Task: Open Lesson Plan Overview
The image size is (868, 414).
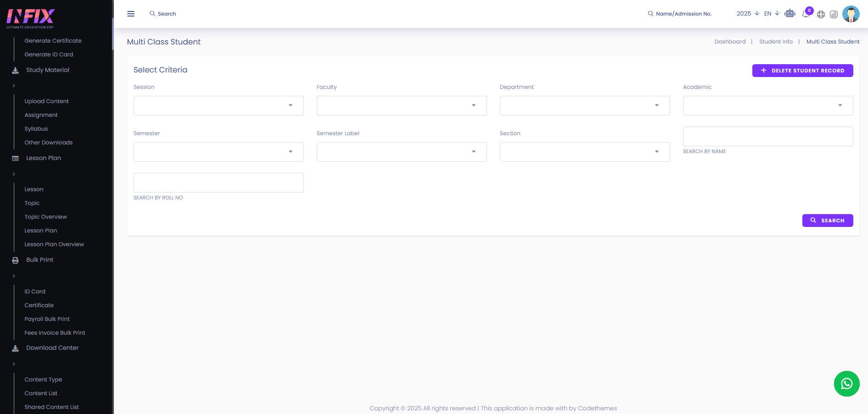Action: (54, 244)
